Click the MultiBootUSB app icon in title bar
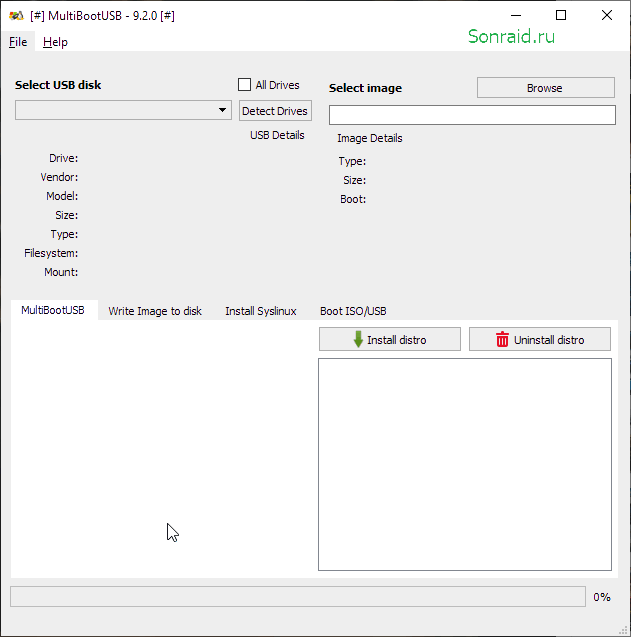Viewport: 631px width, 637px height. [16, 16]
